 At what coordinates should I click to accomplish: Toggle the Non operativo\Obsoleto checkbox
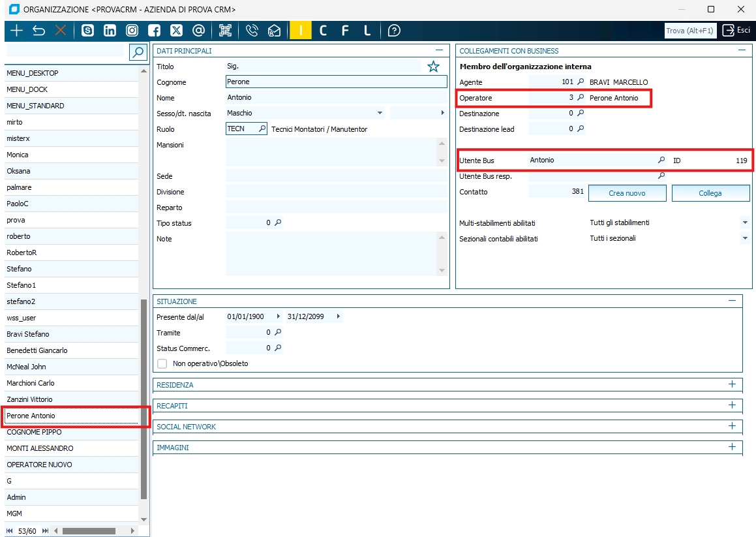coord(162,363)
